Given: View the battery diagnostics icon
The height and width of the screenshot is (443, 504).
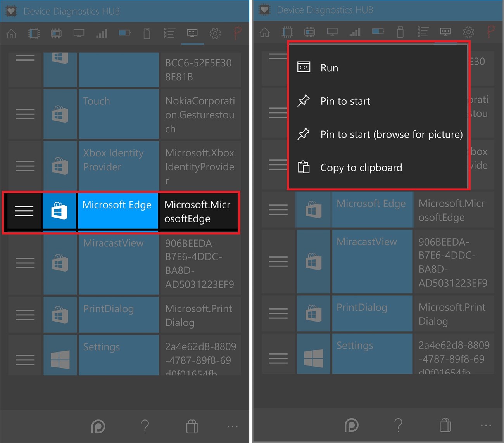Looking at the screenshot, I should click(x=124, y=34).
